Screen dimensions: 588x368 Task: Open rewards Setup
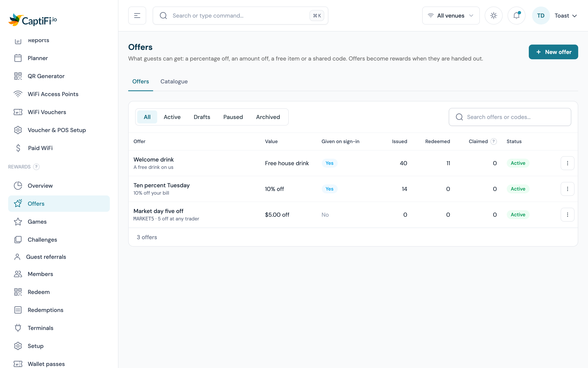click(x=59, y=346)
